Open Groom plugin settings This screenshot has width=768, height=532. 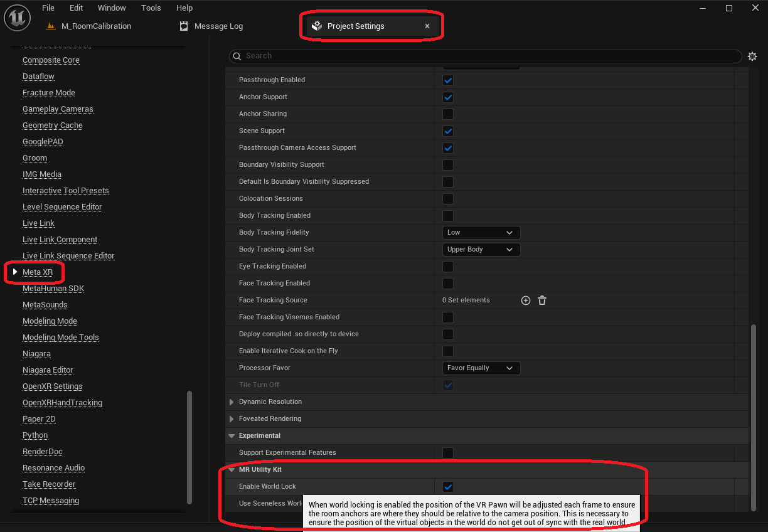(35, 158)
